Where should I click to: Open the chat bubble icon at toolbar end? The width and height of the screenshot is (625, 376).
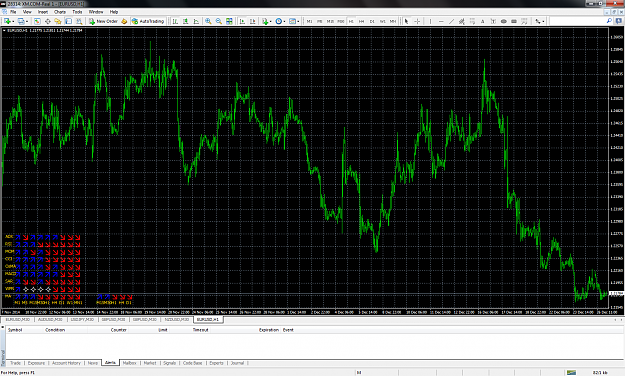tap(619, 21)
